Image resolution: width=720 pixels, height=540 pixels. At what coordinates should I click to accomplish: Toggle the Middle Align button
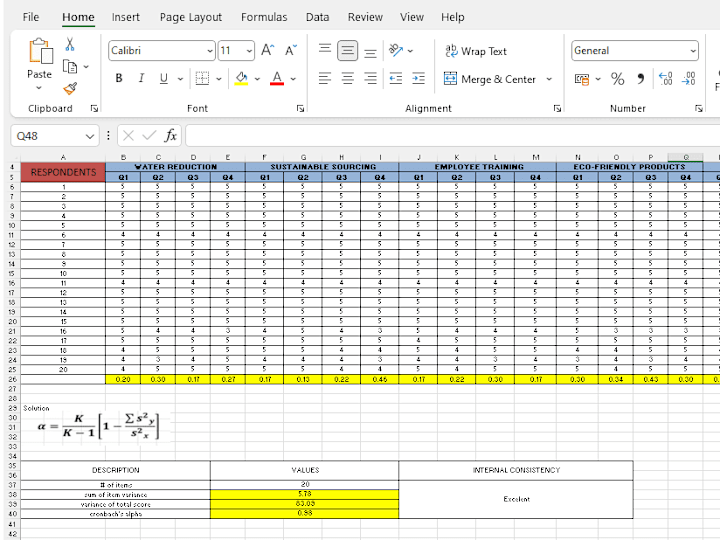click(x=348, y=50)
